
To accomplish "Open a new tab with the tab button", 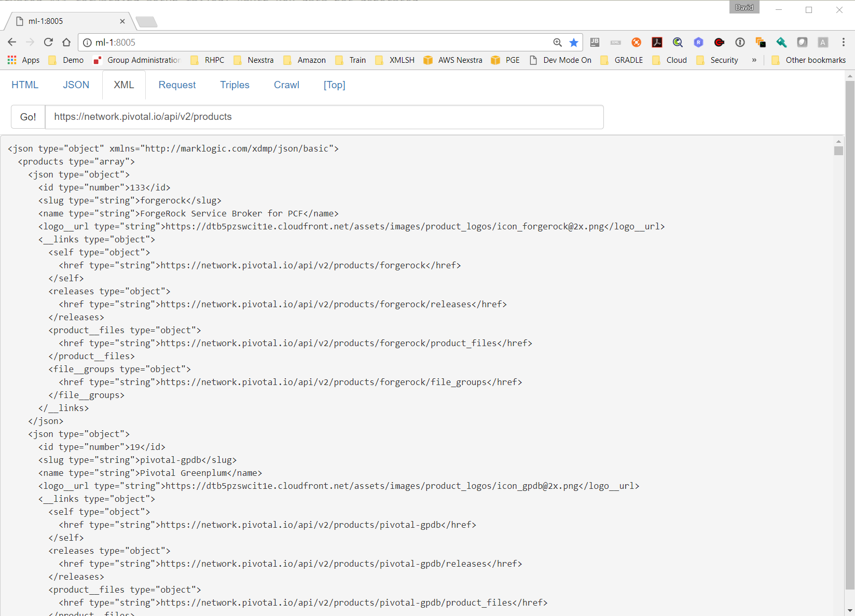I will (146, 22).
